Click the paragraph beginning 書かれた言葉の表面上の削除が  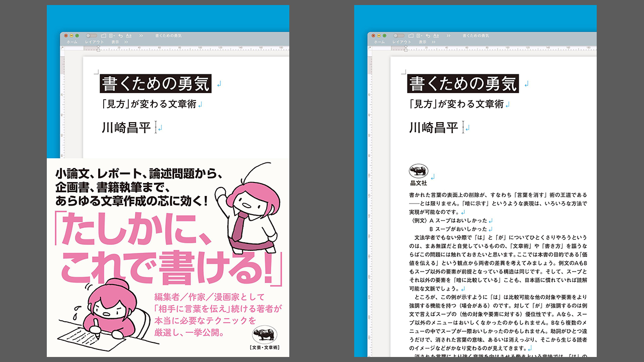pos(498,203)
